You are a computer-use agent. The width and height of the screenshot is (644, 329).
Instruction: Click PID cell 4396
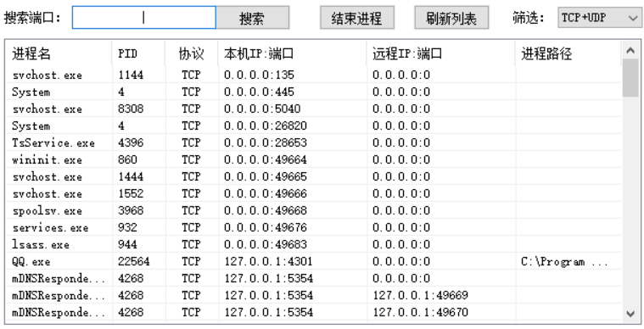tap(131, 142)
